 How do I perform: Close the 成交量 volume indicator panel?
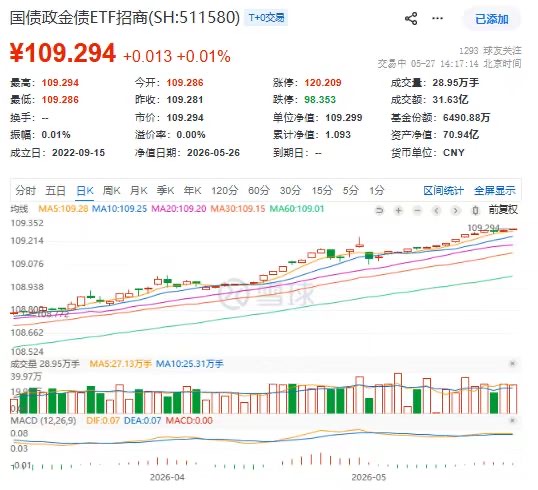click(513, 364)
